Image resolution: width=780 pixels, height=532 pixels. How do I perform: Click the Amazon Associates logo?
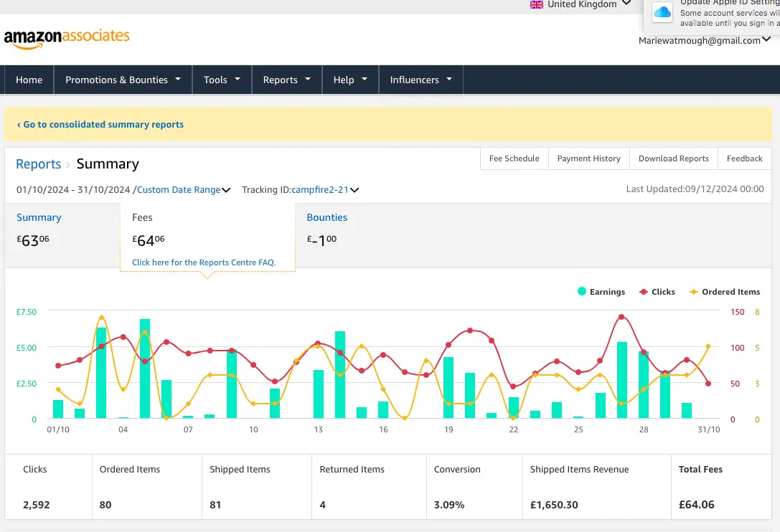coord(67,38)
